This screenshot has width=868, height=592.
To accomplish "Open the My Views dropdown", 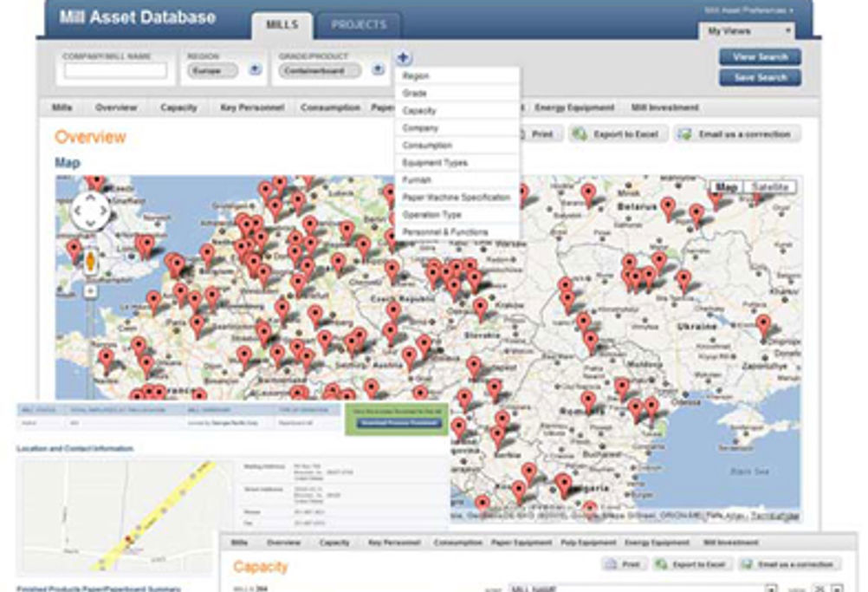I will point(748,31).
